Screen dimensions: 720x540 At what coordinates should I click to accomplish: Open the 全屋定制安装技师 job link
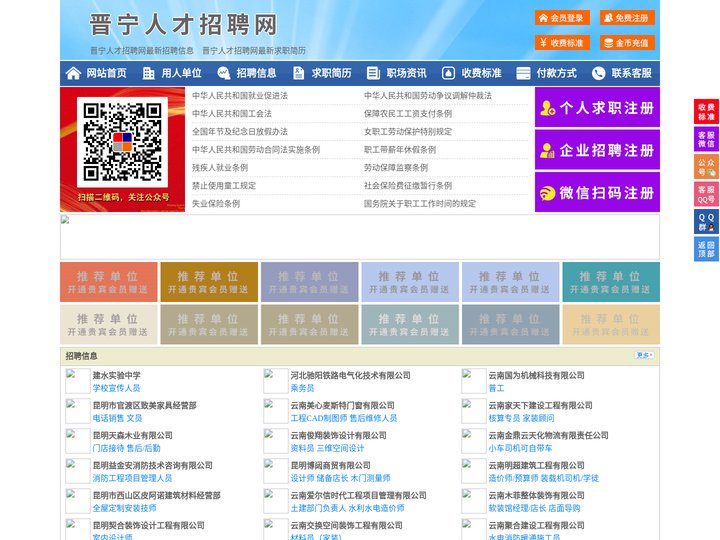pyautogui.click(x=124, y=508)
